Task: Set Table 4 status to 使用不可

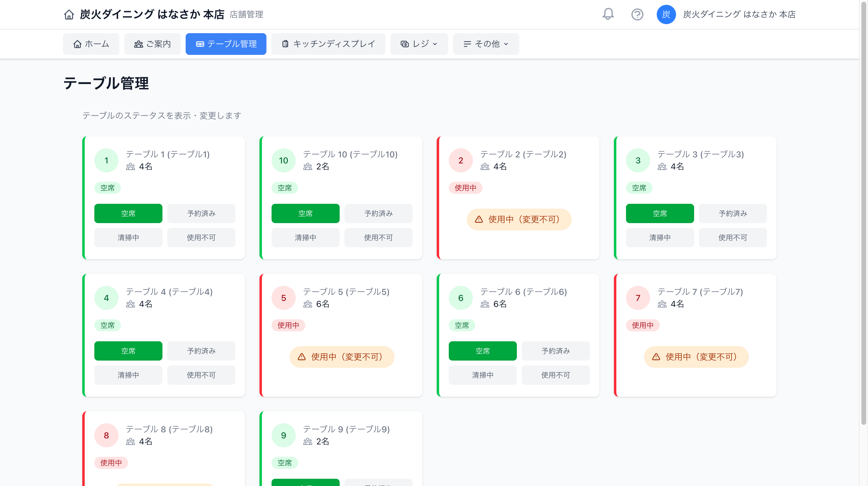Action: click(x=201, y=375)
